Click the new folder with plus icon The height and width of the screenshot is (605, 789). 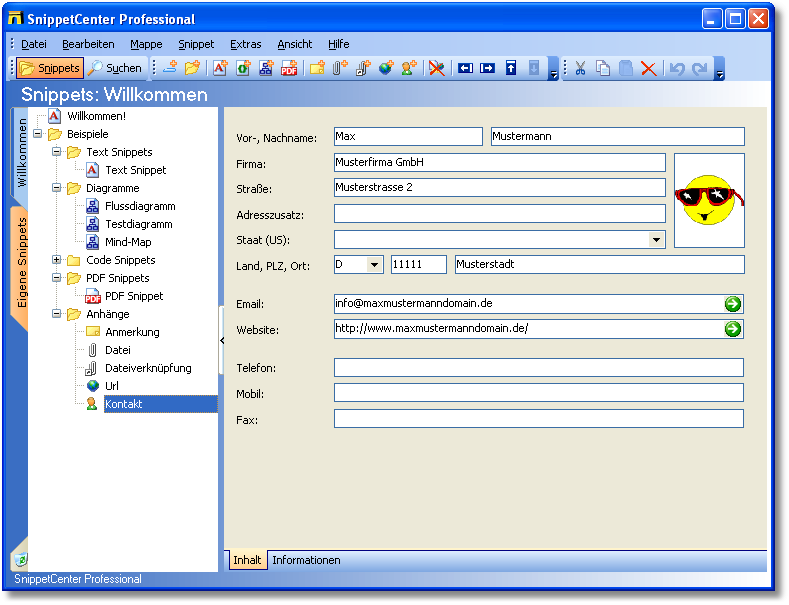pos(192,67)
